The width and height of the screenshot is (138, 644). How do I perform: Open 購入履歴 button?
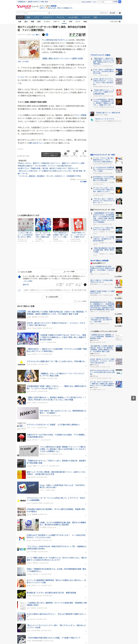click(112, 13)
